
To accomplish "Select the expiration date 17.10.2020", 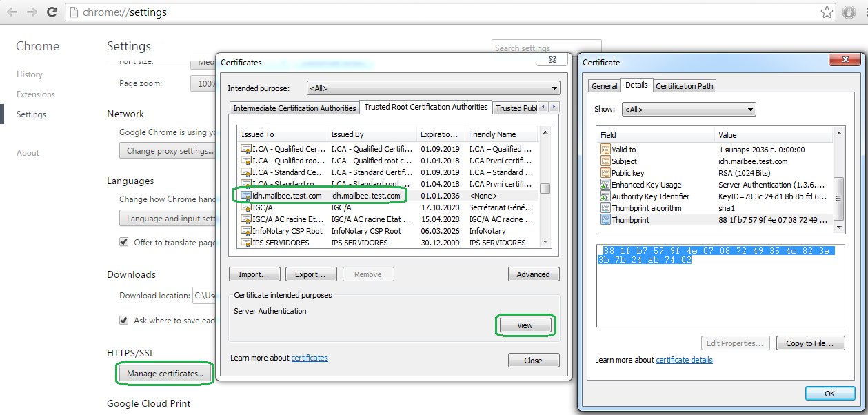I will [438, 207].
